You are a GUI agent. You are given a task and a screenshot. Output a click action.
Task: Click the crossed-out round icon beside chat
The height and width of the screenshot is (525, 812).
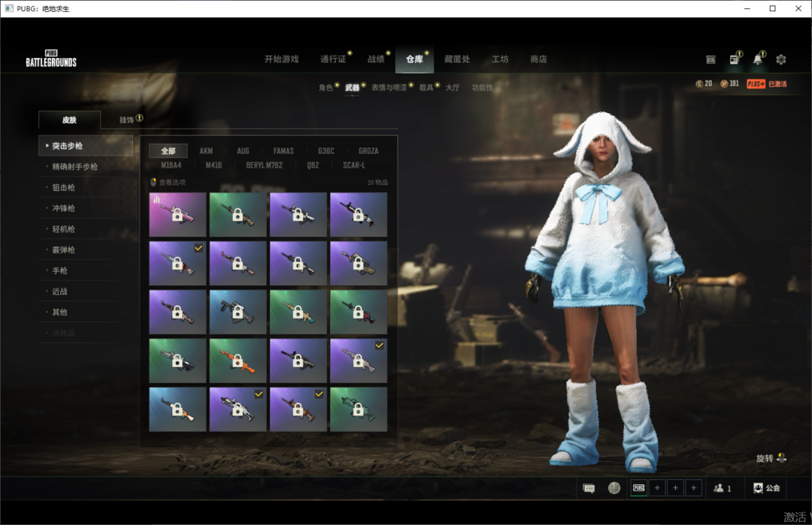coord(614,488)
